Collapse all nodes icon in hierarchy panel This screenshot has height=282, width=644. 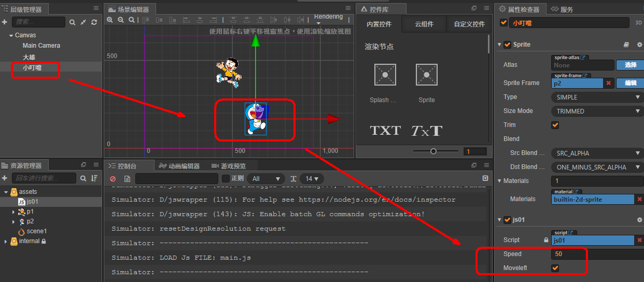83,22
